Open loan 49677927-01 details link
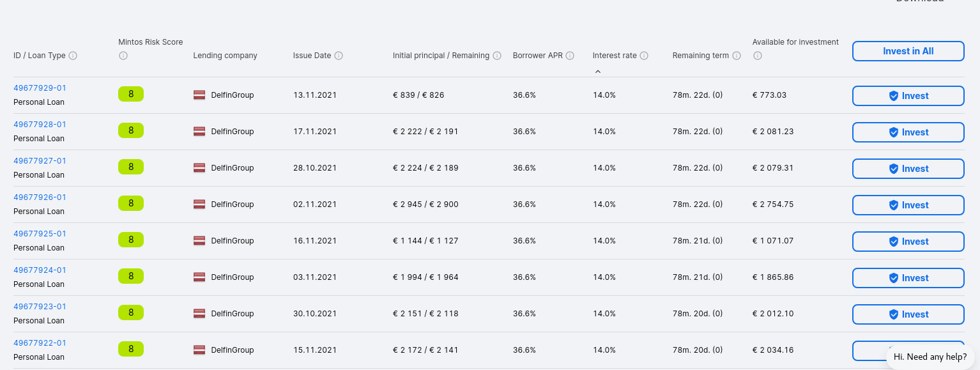 [40, 161]
